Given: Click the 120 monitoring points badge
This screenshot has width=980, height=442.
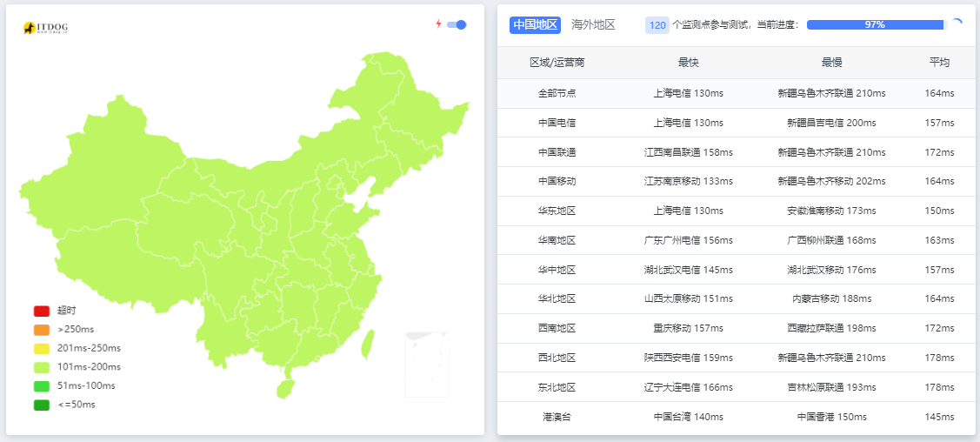Looking at the screenshot, I should click(657, 25).
